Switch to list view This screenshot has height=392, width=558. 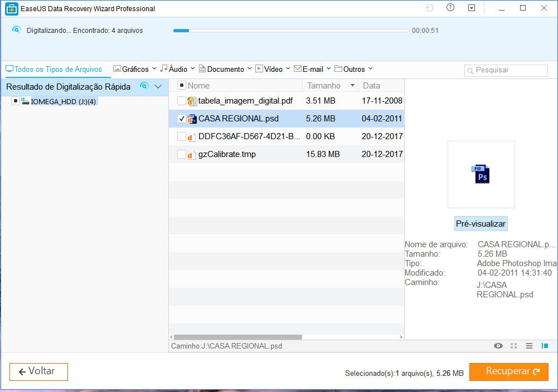pos(530,346)
